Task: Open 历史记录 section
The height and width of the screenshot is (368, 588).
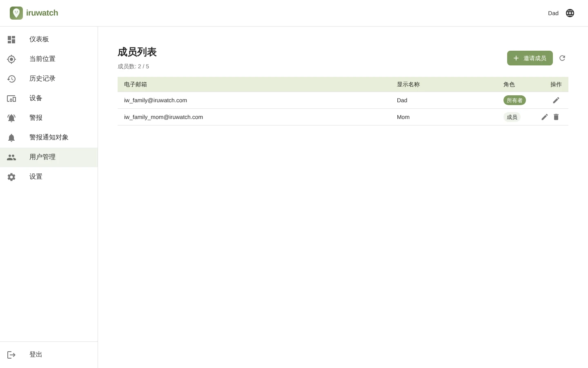Action: point(49,79)
